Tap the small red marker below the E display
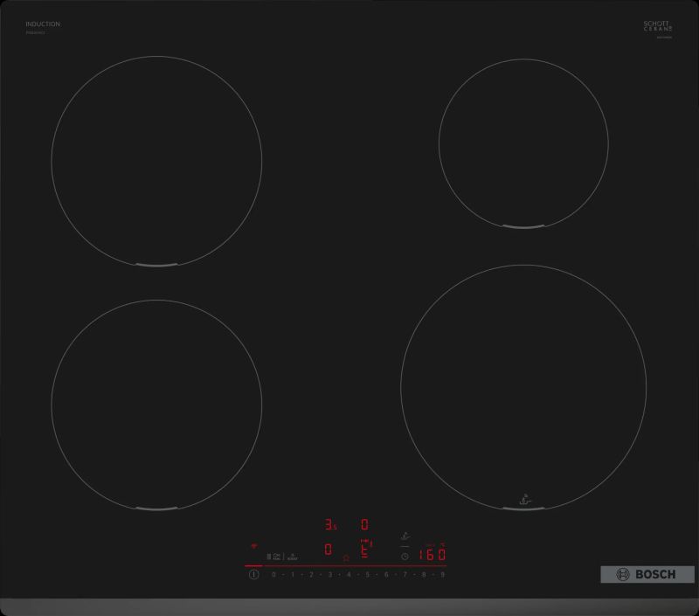 coord(347,557)
